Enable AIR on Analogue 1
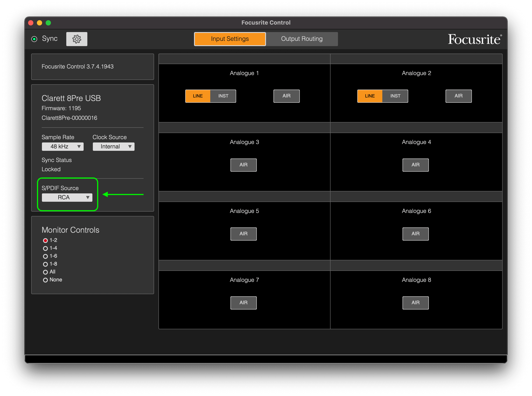This screenshot has width=532, height=396. tap(286, 96)
